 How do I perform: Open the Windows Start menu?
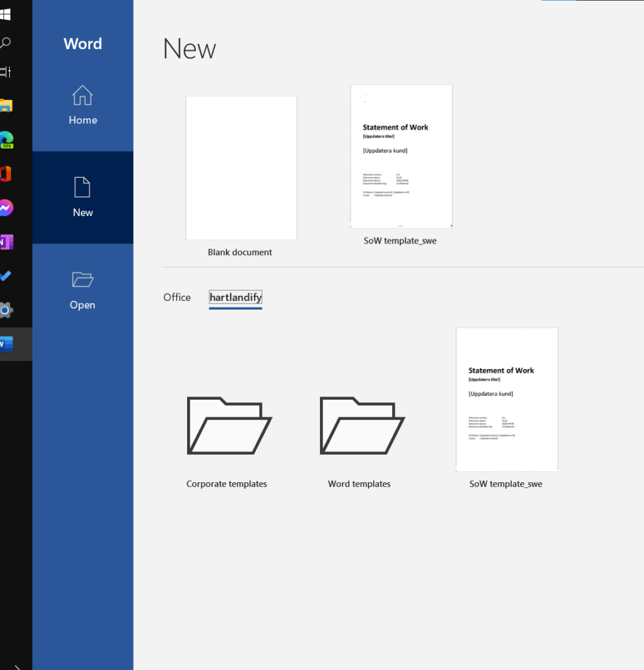[x=5, y=14]
